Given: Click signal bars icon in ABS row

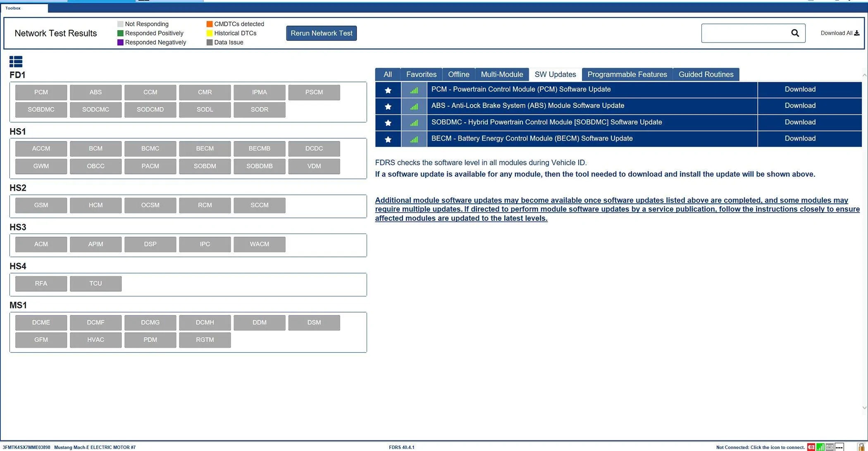Looking at the screenshot, I should point(414,106).
